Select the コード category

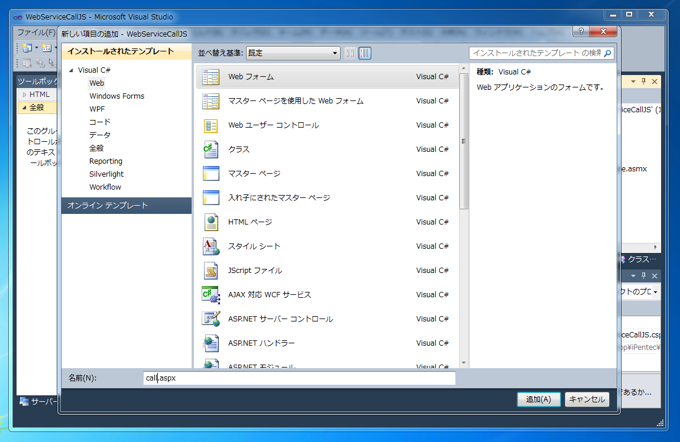(100, 122)
